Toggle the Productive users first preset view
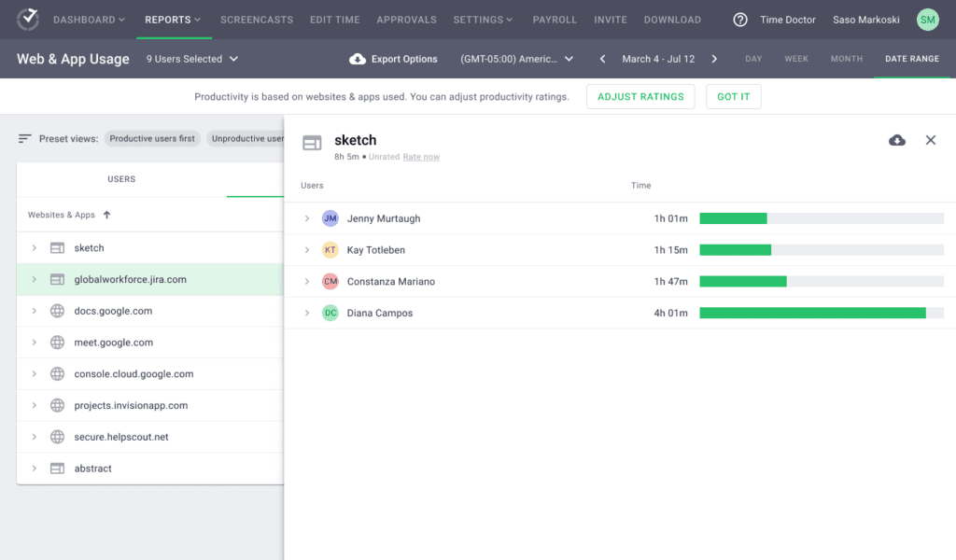Viewport: 956px width, 560px height. pos(152,137)
